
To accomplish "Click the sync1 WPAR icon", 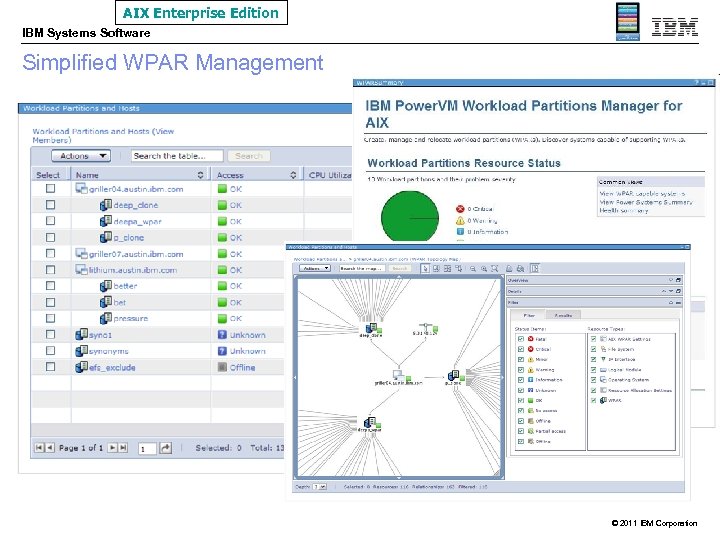I will point(81,335).
